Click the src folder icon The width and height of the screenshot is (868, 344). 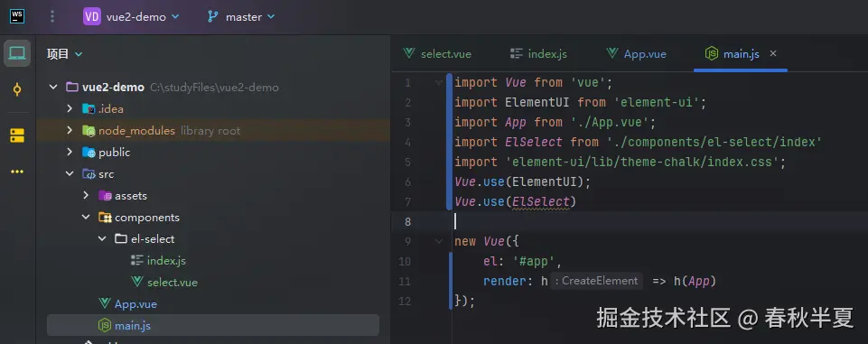point(89,173)
